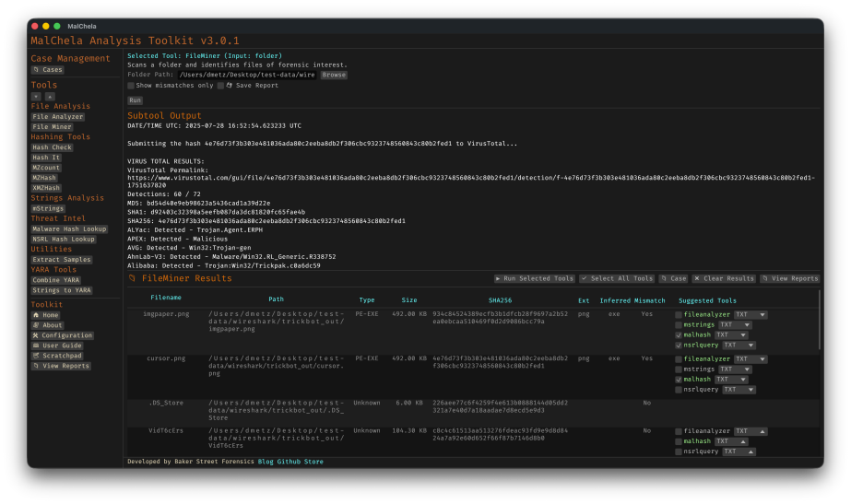Open Cases in Case Management

pos(48,69)
